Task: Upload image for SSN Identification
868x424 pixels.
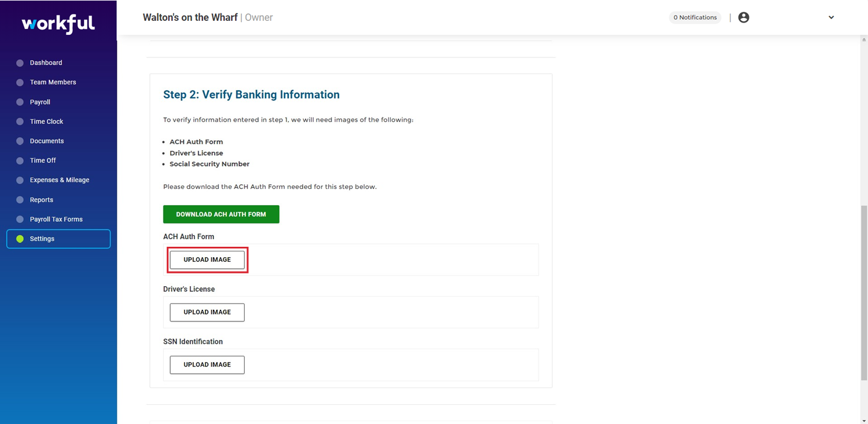Action: pyautogui.click(x=207, y=365)
